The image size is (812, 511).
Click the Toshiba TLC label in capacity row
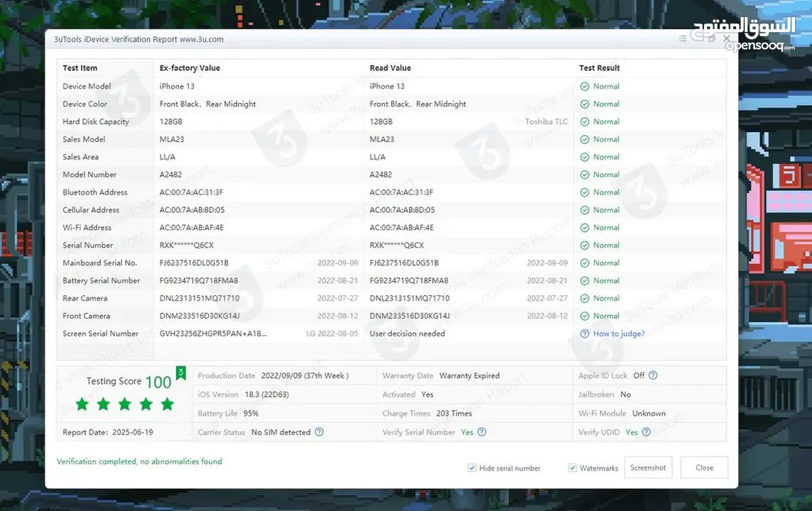coord(547,121)
